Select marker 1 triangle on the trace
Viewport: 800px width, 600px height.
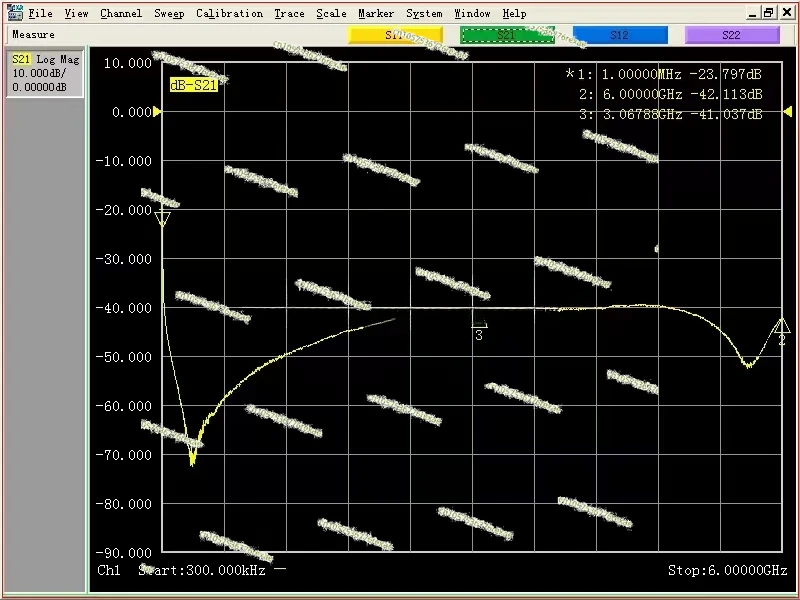163,219
